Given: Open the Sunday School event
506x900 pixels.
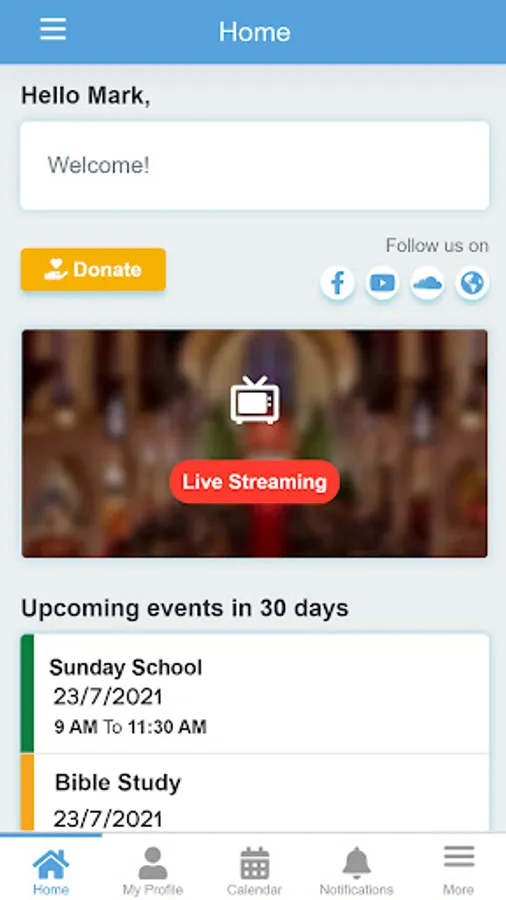Looking at the screenshot, I should (x=255, y=693).
